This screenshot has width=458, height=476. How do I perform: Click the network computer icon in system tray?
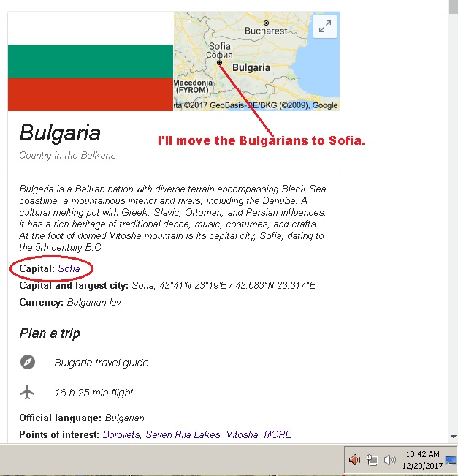[x=372, y=460]
